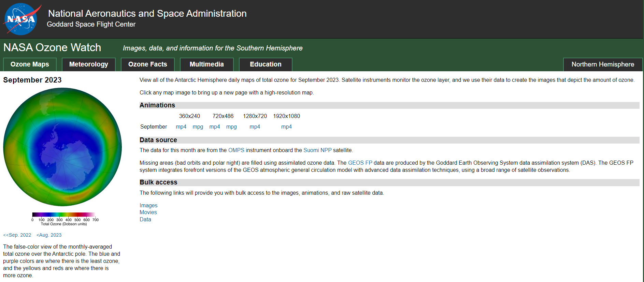The width and height of the screenshot is (644, 282).
Task: Click the total ozone color scale bar
Action: (x=63, y=215)
